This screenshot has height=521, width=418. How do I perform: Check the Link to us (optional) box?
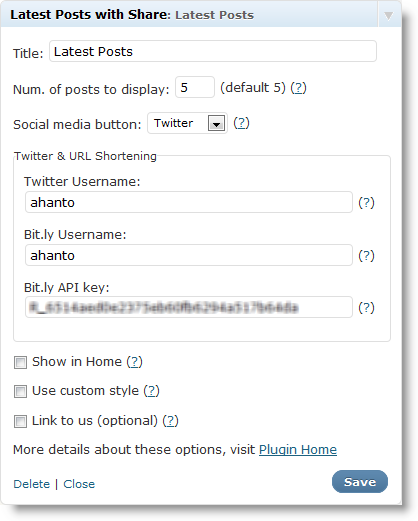(20, 421)
